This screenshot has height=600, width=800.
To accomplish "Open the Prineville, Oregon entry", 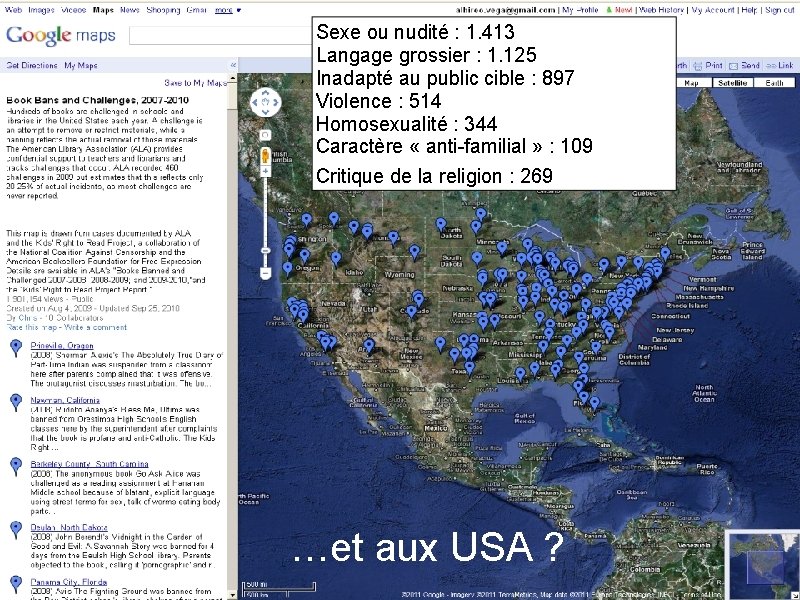I will pos(62,345).
